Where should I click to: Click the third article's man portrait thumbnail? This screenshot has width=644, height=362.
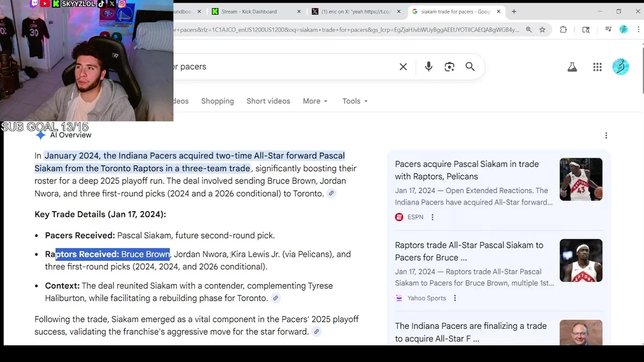click(581, 332)
